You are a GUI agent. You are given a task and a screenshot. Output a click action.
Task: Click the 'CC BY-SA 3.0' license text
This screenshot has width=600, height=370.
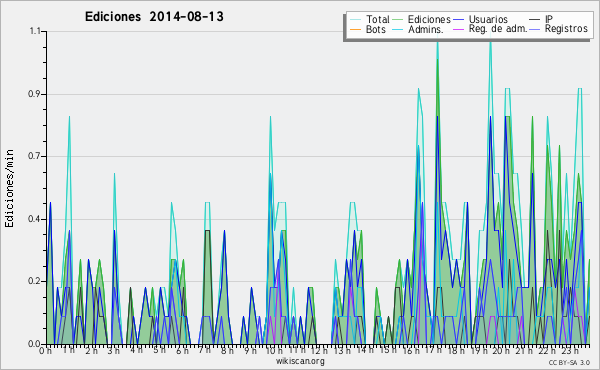(x=569, y=362)
